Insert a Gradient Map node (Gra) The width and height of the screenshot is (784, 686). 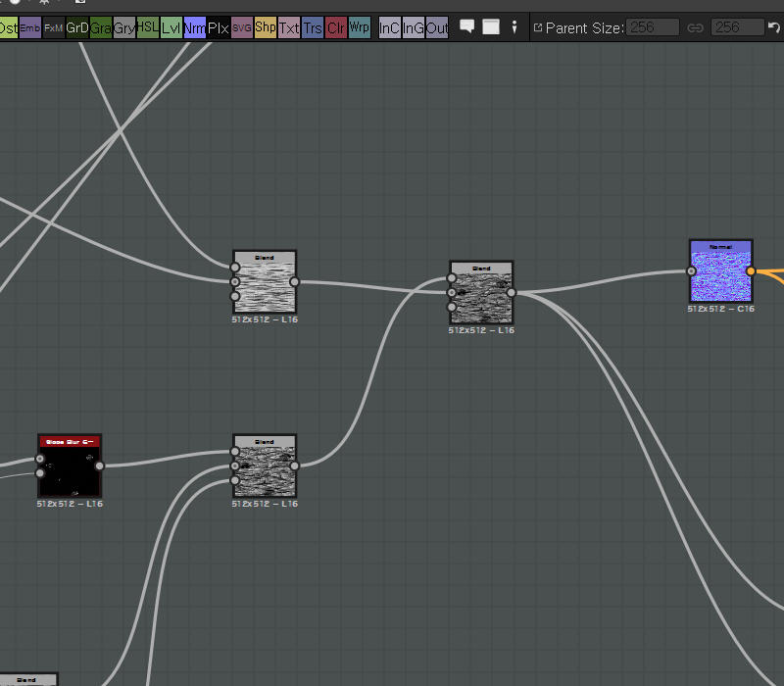tap(101, 27)
